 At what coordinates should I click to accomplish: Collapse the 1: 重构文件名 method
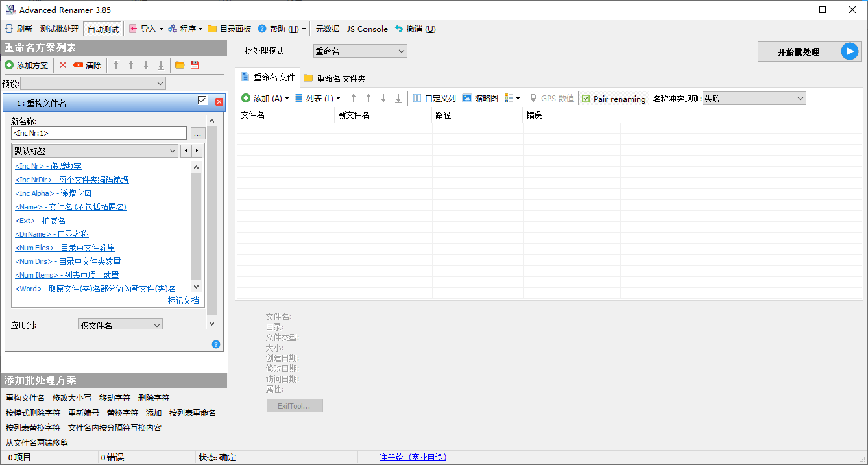(x=8, y=102)
